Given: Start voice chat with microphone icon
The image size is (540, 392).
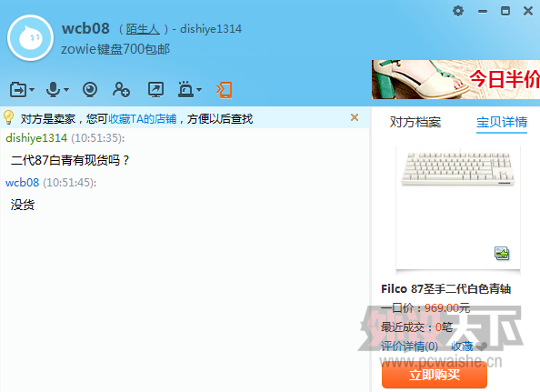Looking at the screenshot, I should 53,89.
